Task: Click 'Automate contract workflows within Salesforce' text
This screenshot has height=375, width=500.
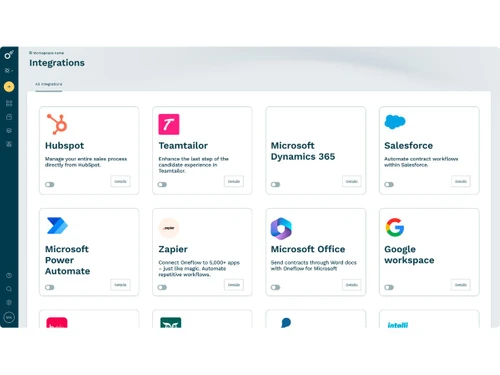Action: coord(421,162)
